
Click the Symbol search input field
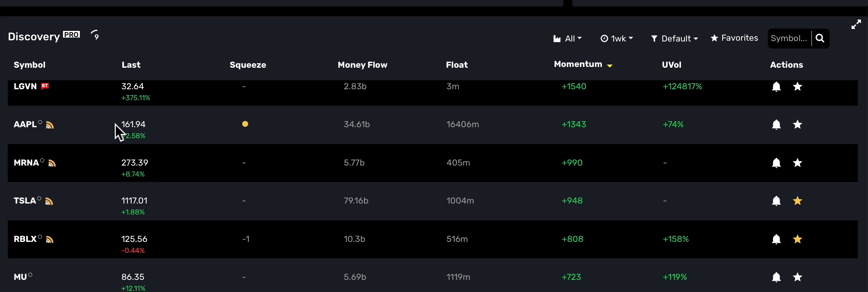(789, 38)
